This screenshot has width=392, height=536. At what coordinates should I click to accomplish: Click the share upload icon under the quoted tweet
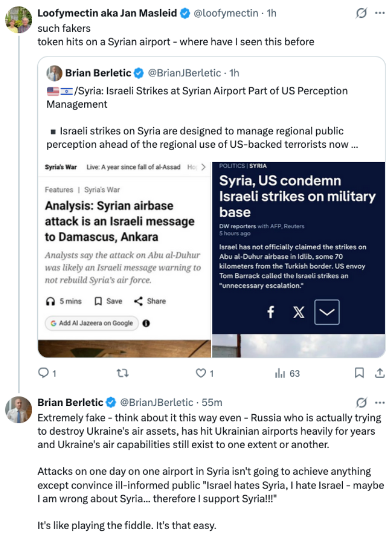[x=379, y=372]
